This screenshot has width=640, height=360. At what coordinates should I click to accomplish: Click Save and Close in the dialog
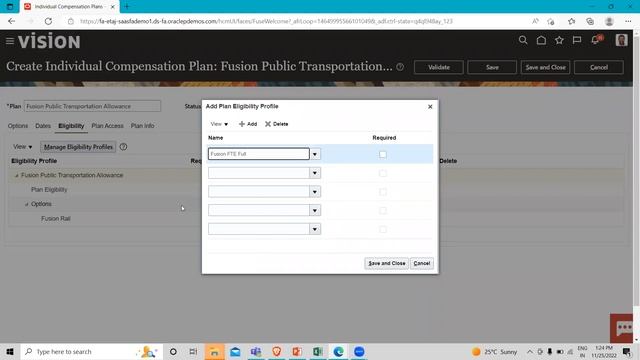[387, 263]
